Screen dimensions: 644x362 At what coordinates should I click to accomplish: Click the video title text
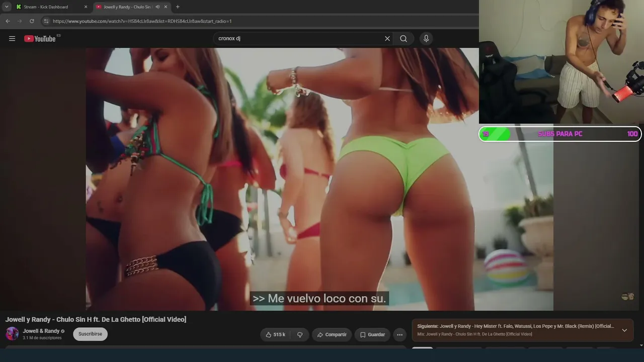coord(96,319)
